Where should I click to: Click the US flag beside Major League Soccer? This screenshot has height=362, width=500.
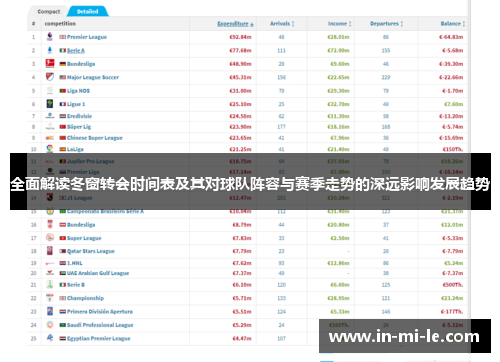pyautogui.click(x=63, y=77)
